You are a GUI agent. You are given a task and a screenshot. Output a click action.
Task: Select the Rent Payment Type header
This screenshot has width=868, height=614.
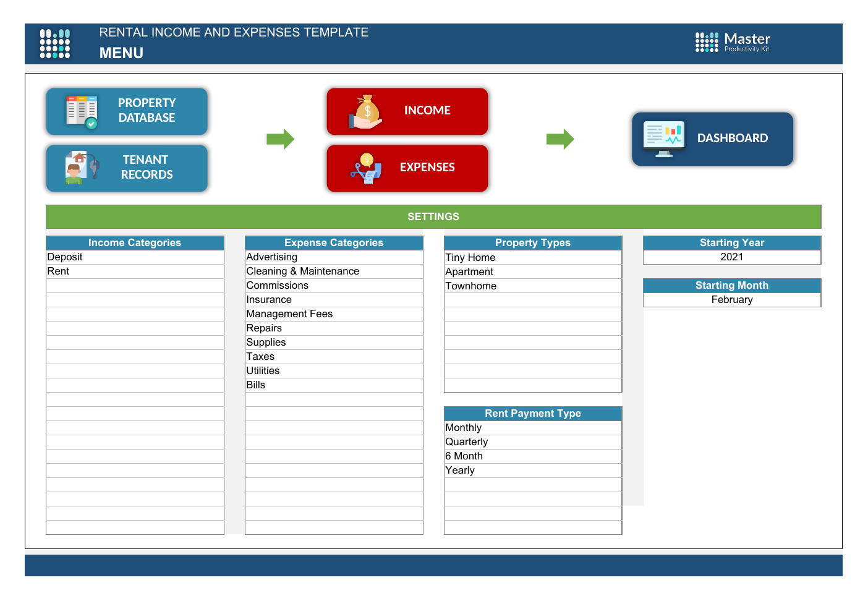533,414
